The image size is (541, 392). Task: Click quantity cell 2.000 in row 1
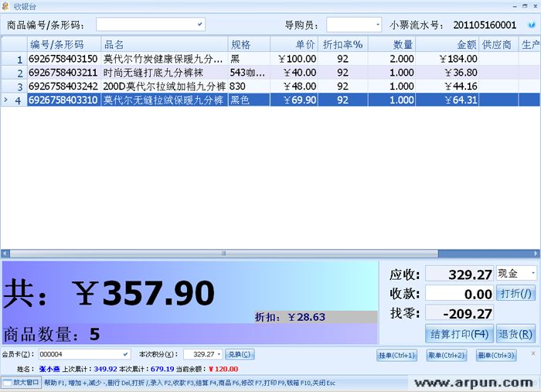[392, 59]
